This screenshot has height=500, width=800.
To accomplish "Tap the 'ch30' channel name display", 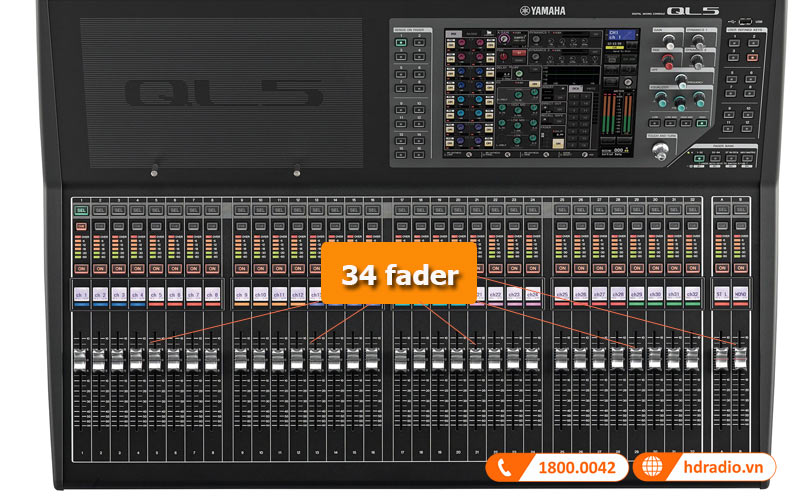I will point(655,294).
